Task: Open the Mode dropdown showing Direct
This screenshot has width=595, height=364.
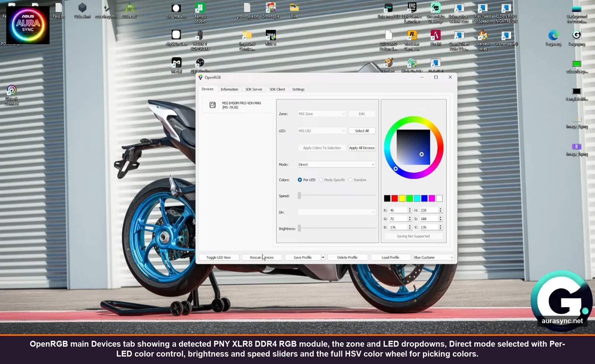Action: click(336, 164)
